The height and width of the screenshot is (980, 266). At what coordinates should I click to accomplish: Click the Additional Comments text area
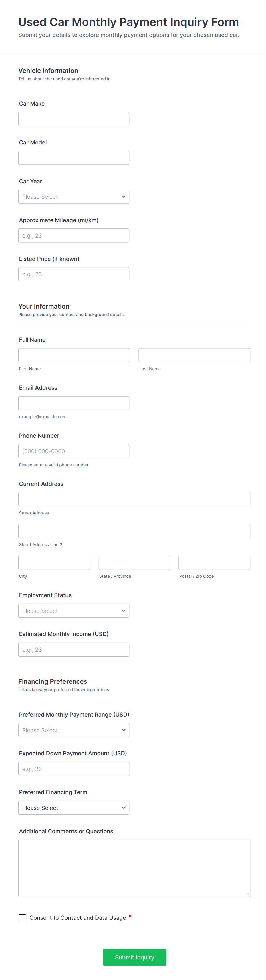pos(134,868)
